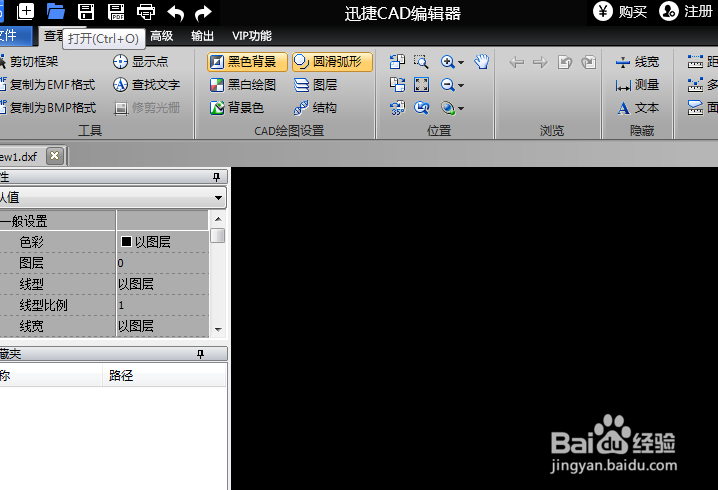Open the zoom globe dropdown arrow
The height and width of the screenshot is (490, 718).
click(x=461, y=109)
